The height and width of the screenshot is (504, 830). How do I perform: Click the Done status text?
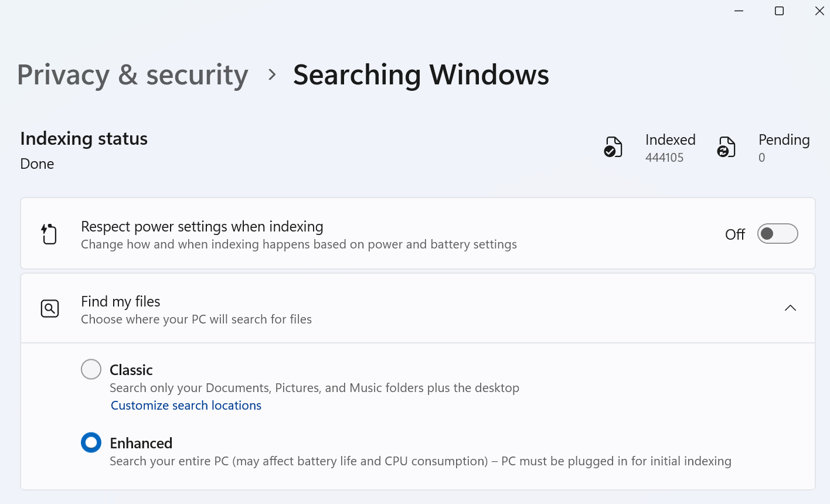pyautogui.click(x=37, y=164)
